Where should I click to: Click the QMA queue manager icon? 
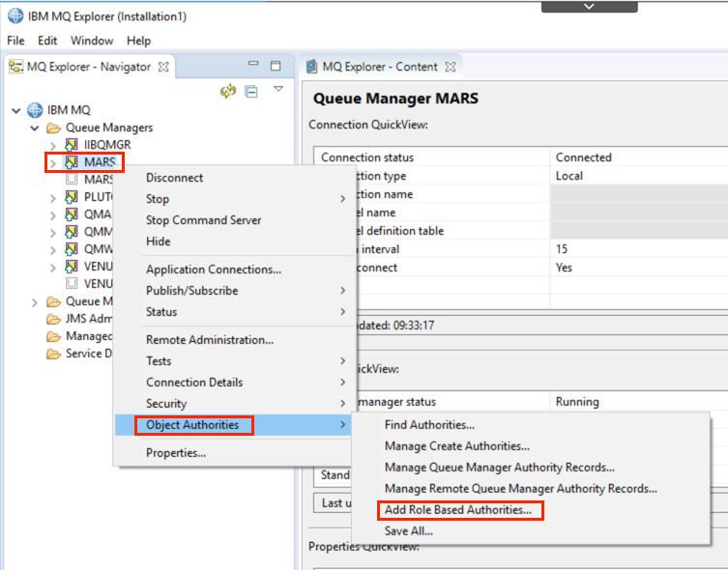71,214
